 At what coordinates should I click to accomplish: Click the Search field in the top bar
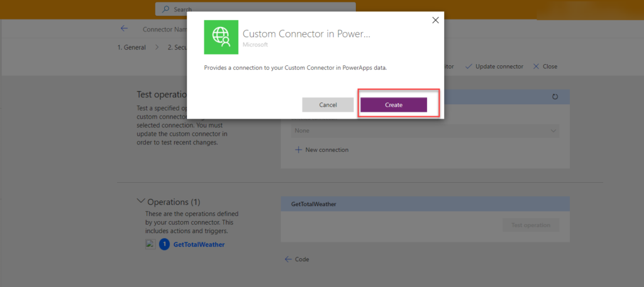click(255, 9)
